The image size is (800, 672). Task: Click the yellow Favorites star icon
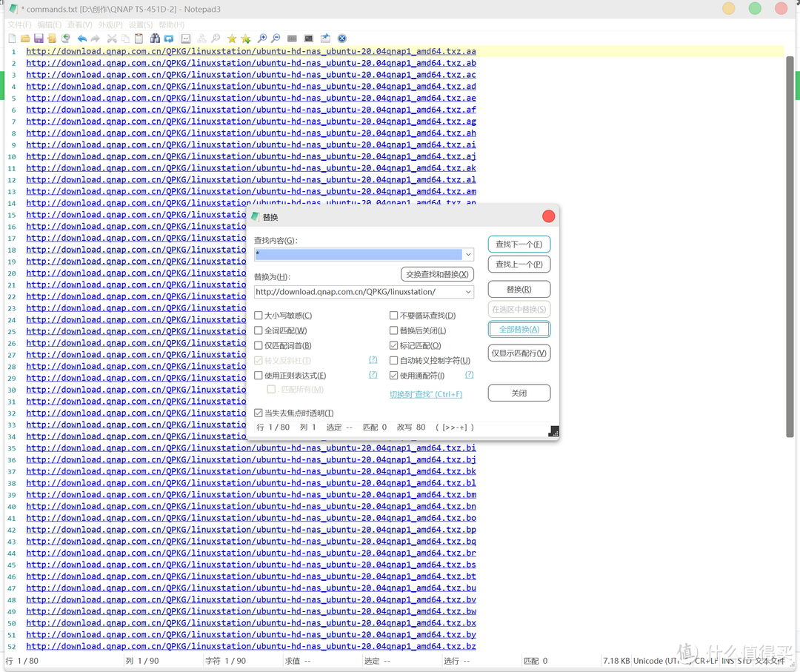pos(232,39)
